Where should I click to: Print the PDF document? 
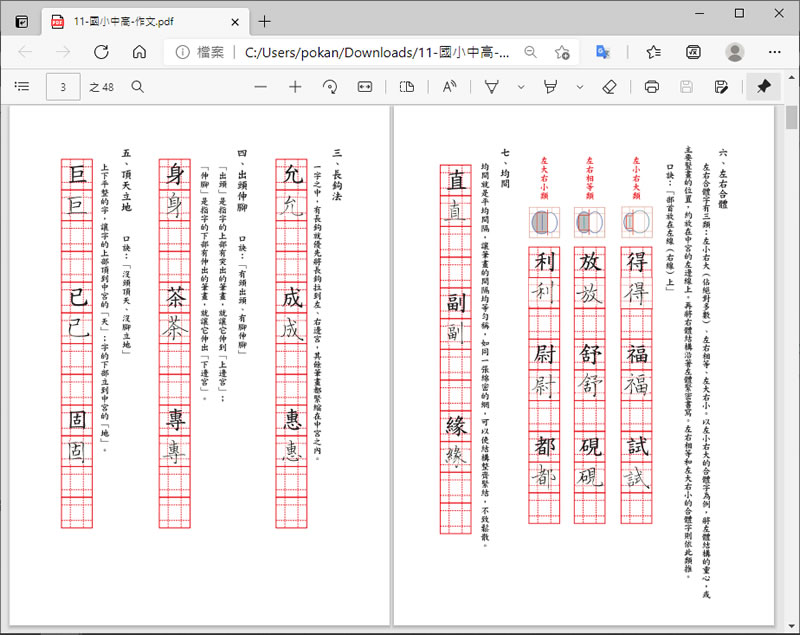point(652,87)
